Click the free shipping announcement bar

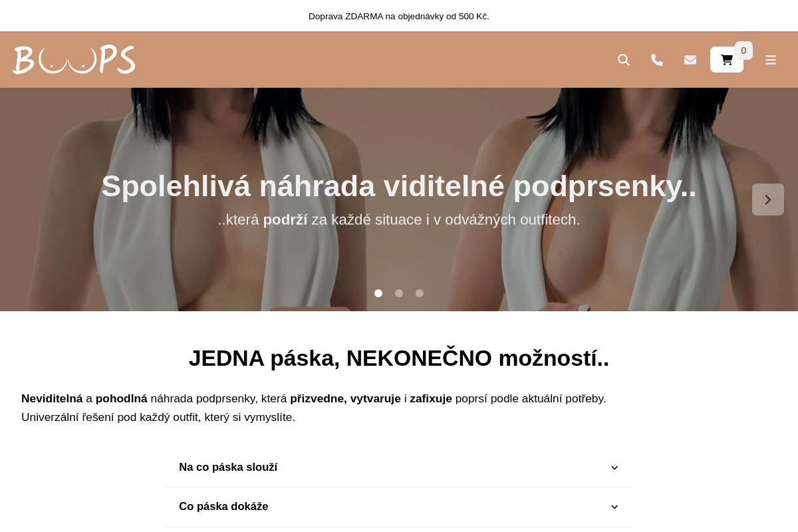pos(399,16)
